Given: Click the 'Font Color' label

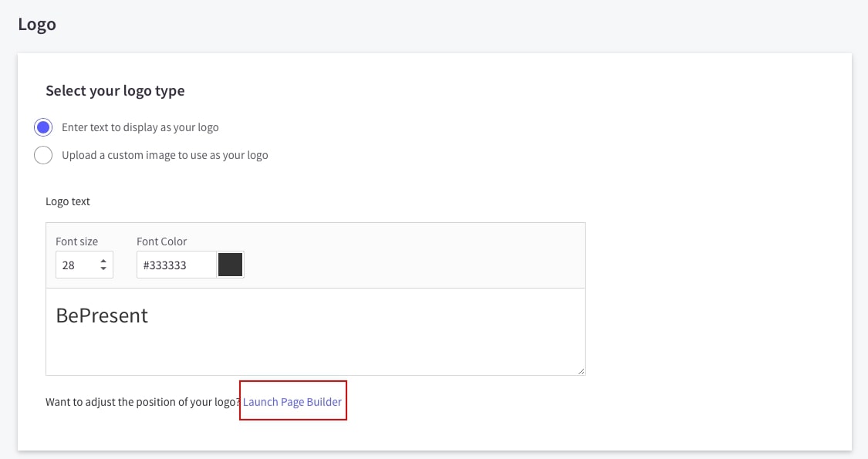Looking at the screenshot, I should coord(162,241).
